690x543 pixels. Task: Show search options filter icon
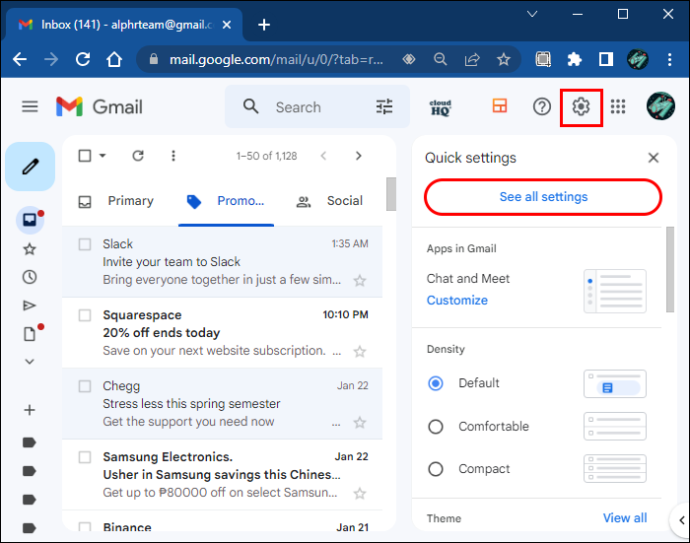tap(384, 106)
